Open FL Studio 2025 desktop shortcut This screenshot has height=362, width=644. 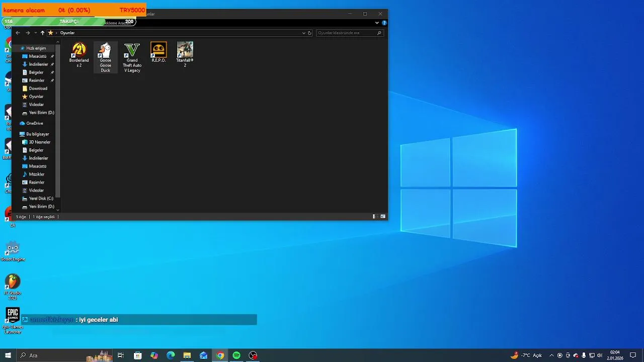(x=13, y=287)
